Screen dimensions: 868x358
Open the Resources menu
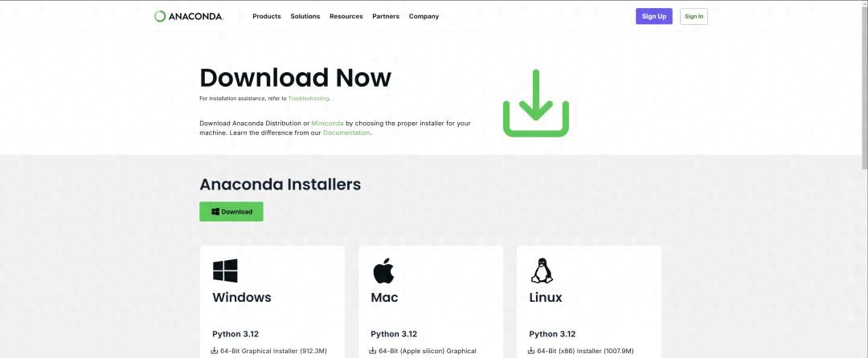pyautogui.click(x=346, y=17)
